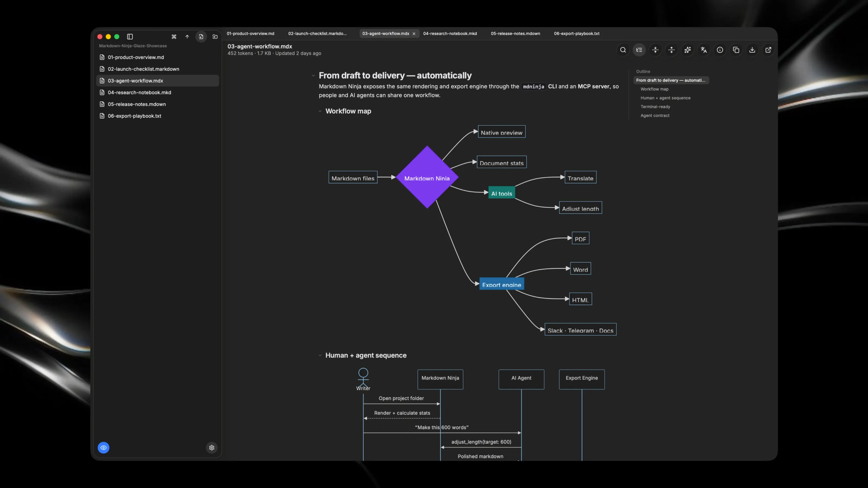868x488 pixels.
Task: Click the AI Agent sequence participant box
Action: pos(521,379)
